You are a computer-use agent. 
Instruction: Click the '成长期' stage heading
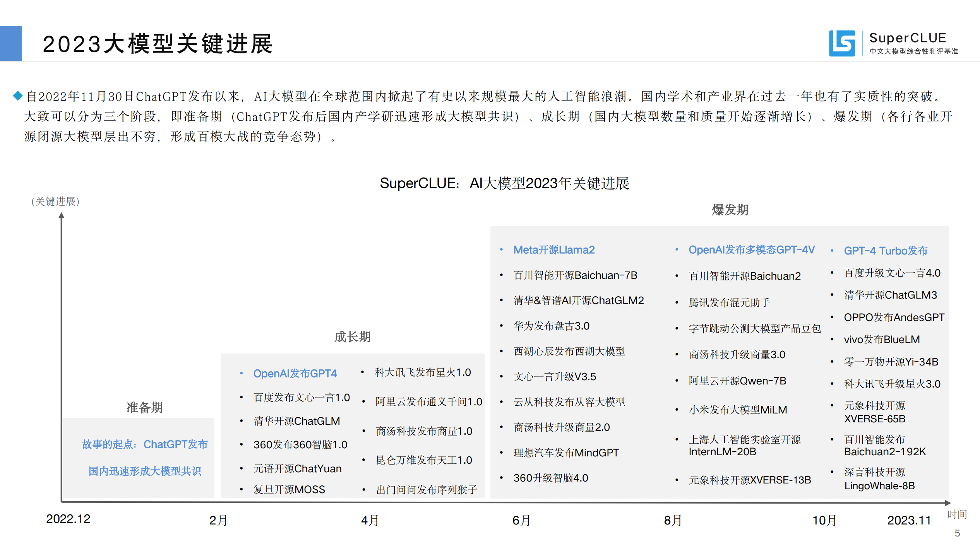352,337
